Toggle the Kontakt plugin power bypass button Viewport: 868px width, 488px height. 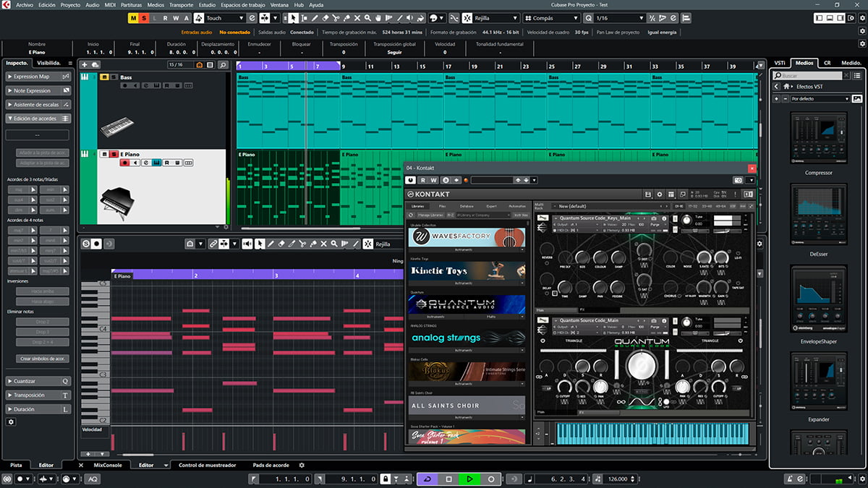pyautogui.click(x=411, y=180)
